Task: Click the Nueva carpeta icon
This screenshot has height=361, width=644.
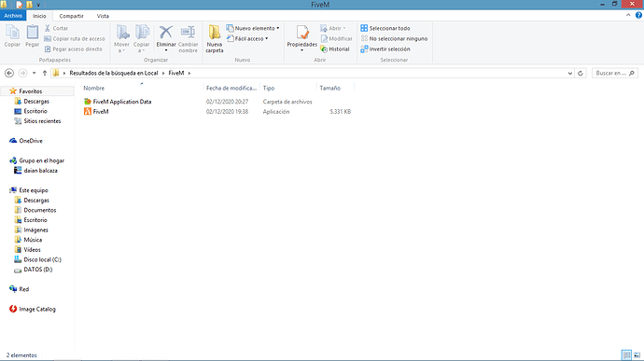Action: pos(214,33)
